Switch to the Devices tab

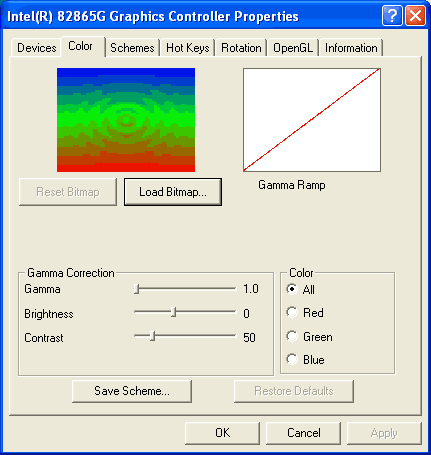tap(36, 48)
